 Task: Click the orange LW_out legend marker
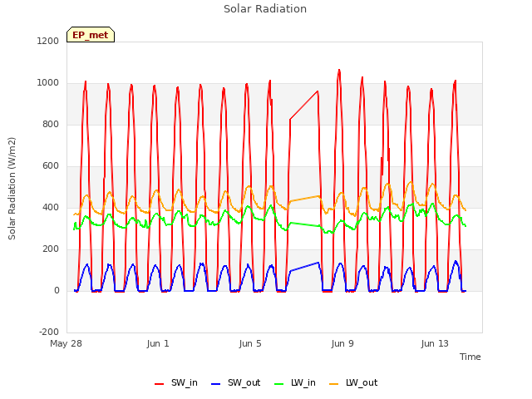(334, 384)
